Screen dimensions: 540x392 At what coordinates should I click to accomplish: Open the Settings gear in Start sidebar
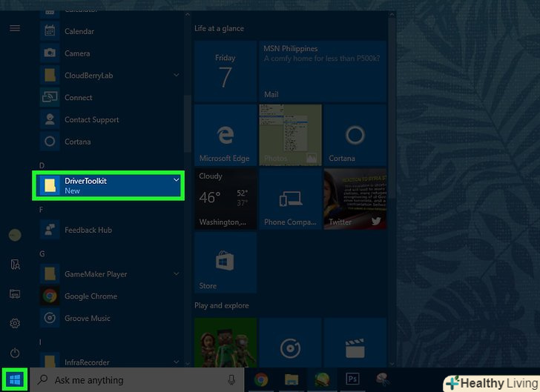click(15, 323)
